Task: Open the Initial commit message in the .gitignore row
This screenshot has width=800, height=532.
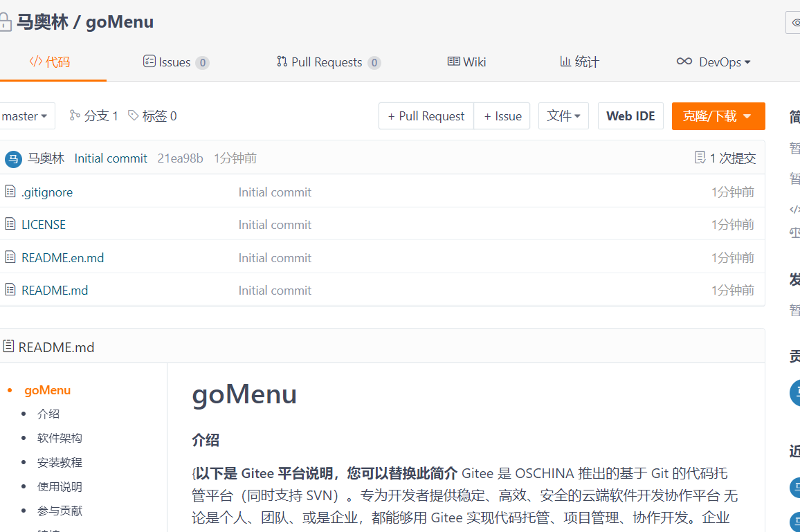Action: pyautogui.click(x=275, y=192)
